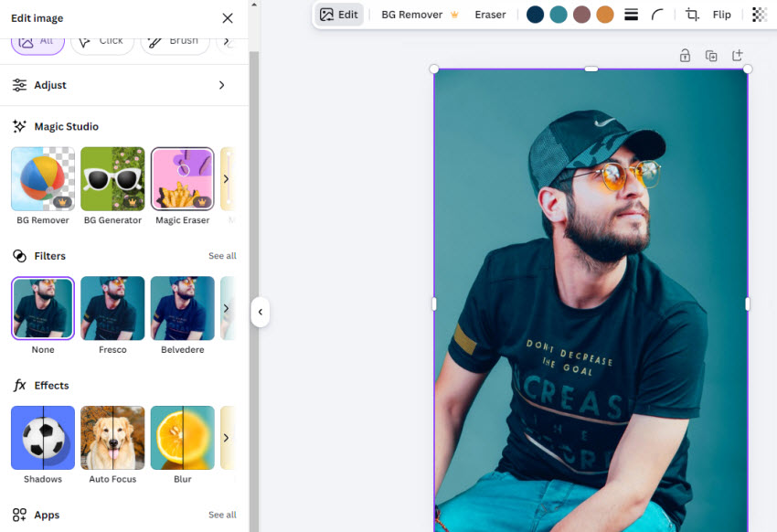The width and height of the screenshot is (777, 532).
Task: Select the BG Remover tool in Magic Studio
Action: tap(42, 178)
